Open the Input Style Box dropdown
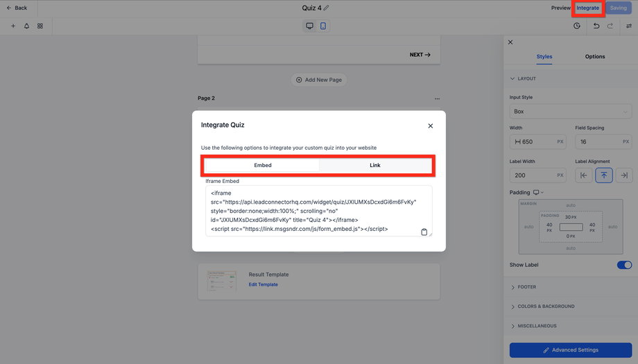638x364 pixels. click(571, 112)
